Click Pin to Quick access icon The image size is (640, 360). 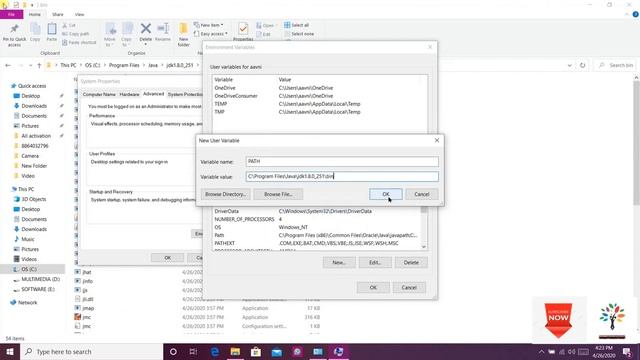pos(14,34)
